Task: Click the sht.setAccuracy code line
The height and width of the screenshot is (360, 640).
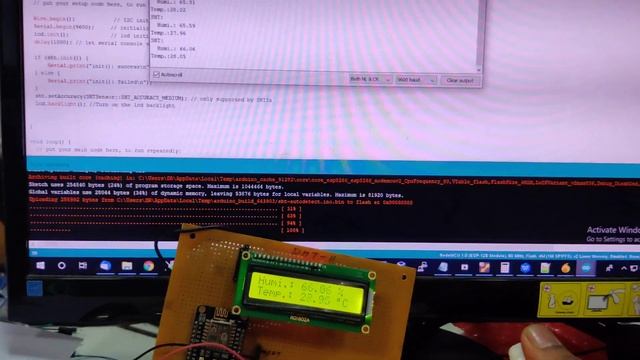Action: 153,99
